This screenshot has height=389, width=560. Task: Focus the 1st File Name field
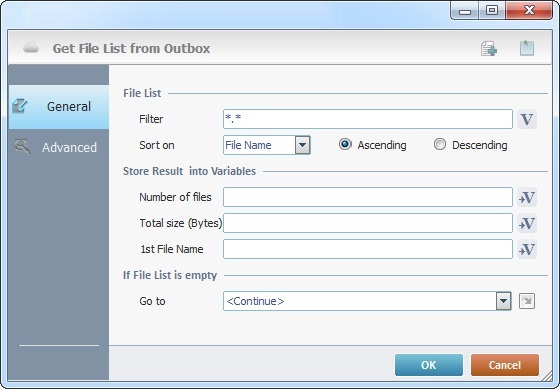pos(368,249)
